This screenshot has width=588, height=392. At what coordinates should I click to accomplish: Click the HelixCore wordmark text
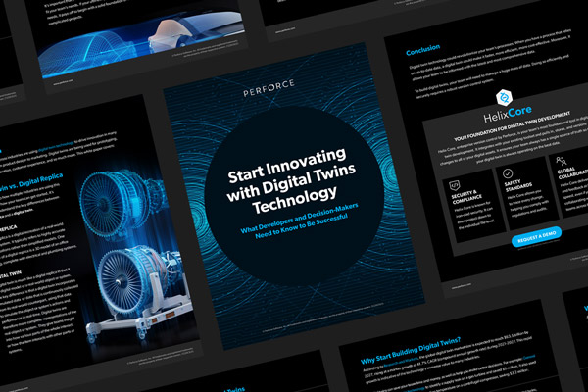point(508,114)
